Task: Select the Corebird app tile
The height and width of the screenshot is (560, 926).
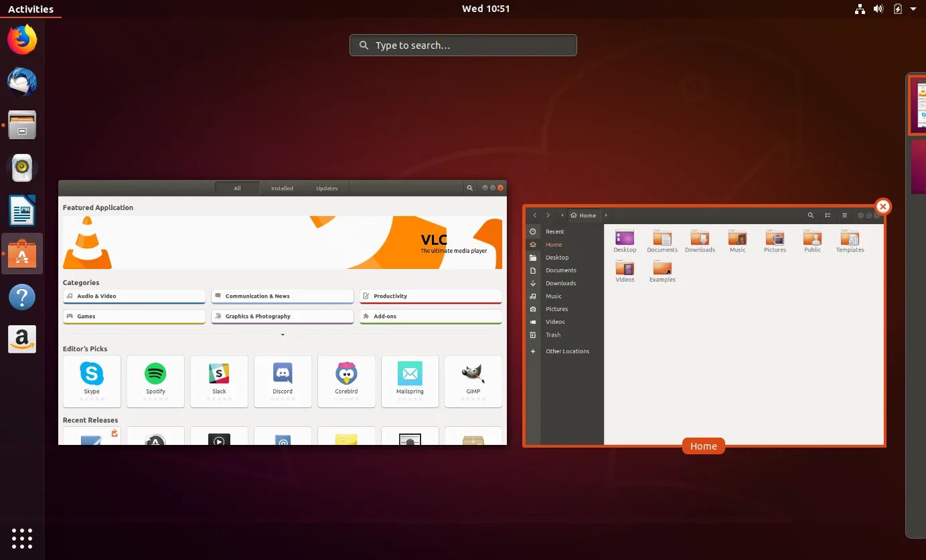Action: point(346,381)
